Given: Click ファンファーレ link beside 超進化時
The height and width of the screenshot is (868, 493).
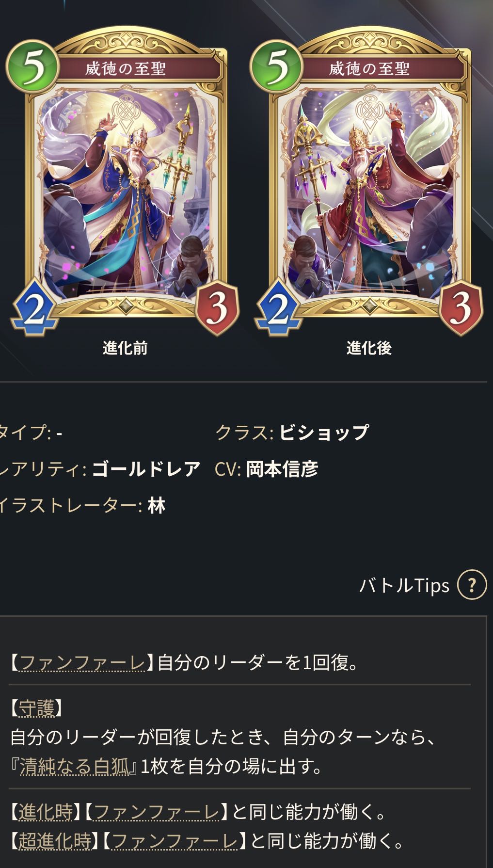Looking at the screenshot, I should coord(175,841).
